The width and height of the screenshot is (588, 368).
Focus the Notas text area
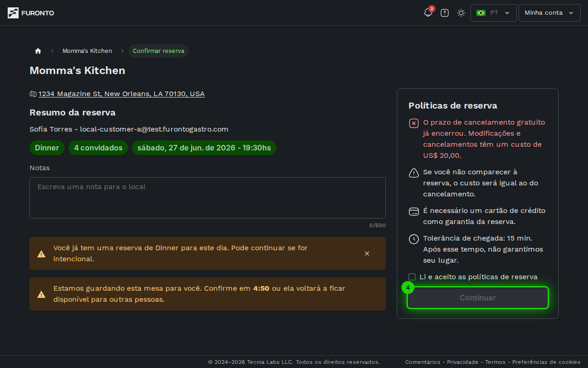click(x=208, y=198)
